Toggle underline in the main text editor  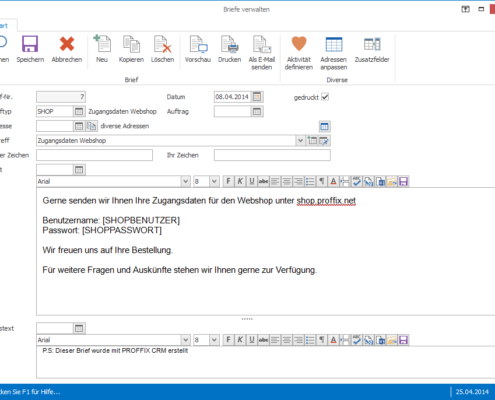pyautogui.click(x=252, y=181)
